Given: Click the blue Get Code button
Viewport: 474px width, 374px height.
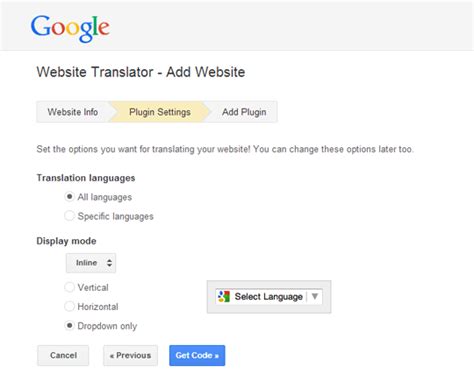Looking at the screenshot, I should tap(197, 355).
